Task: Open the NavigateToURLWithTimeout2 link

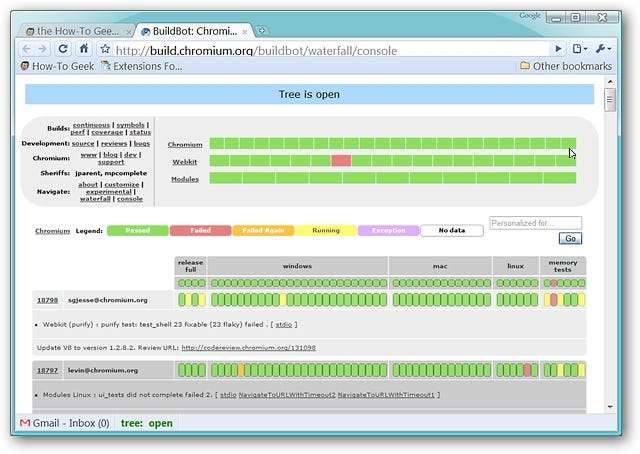Action: 287,395
